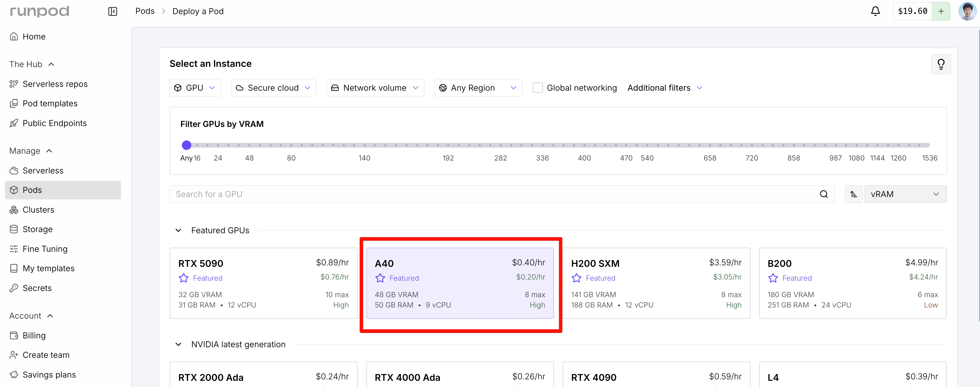Screen dimensions: 980x387
Task: Click the Storage sidebar icon
Action: click(x=14, y=229)
